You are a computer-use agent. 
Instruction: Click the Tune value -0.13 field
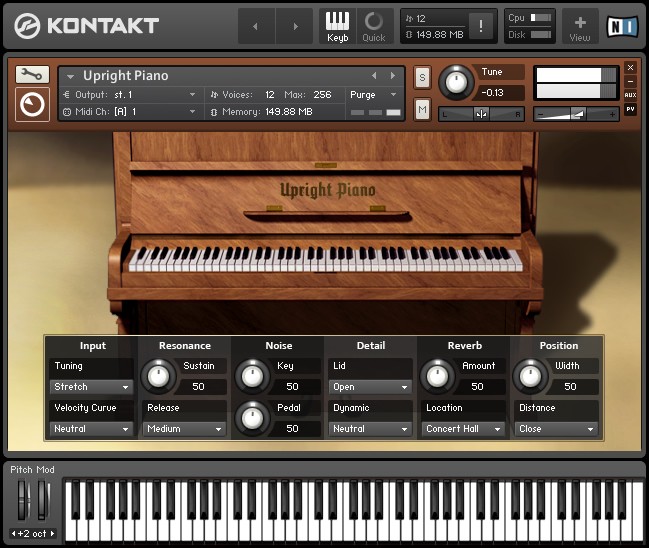(x=500, y=93)
